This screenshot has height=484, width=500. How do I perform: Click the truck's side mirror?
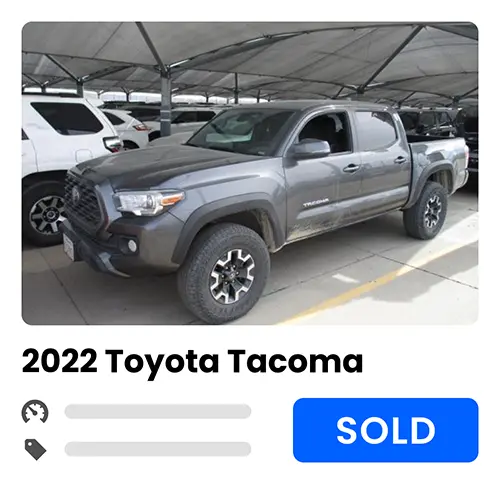point(310,148)
